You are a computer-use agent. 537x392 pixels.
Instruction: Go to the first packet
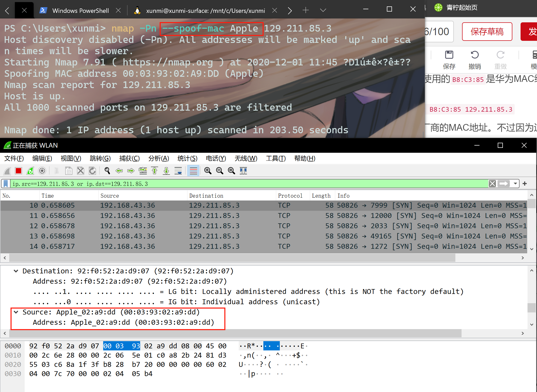155,171
